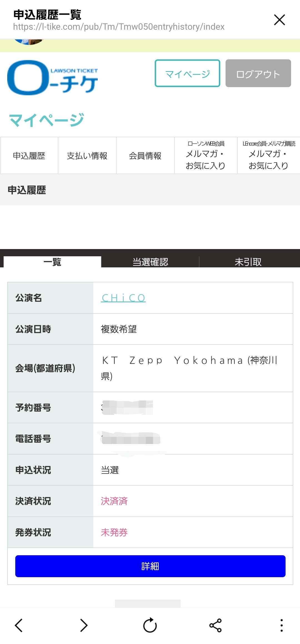Tap the browser back arrow
This screenshot has height=644, width=300.
click(x=19, y=625)
